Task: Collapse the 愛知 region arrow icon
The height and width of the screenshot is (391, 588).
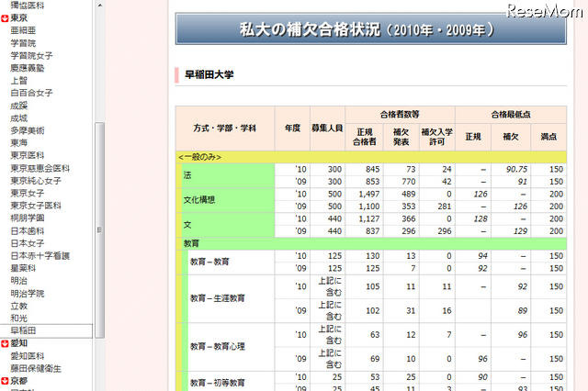Action: (x=5, y=343)
